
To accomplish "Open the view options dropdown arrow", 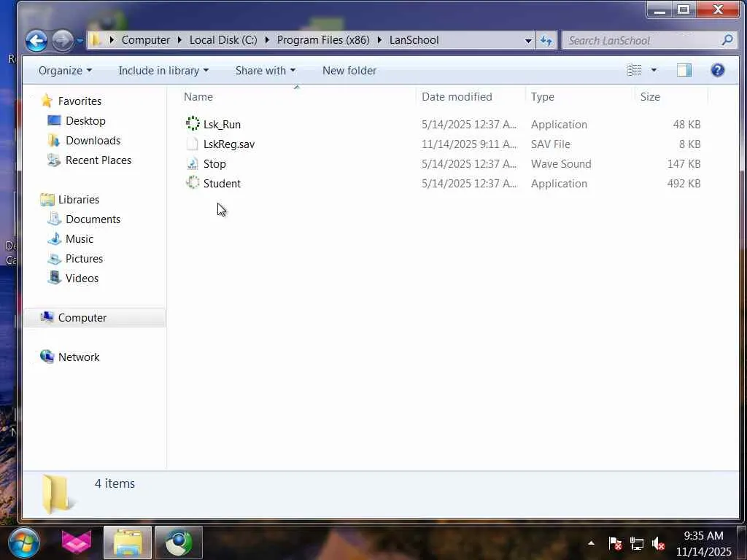I will click(x=654, y=70).
